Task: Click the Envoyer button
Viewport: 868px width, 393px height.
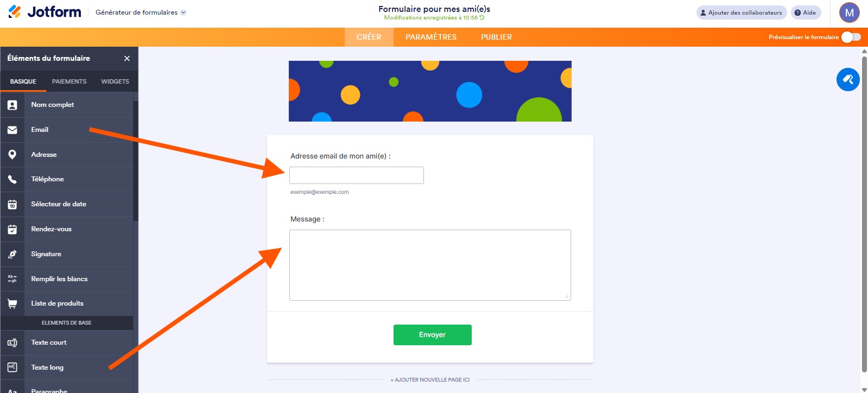Action: 432,334
